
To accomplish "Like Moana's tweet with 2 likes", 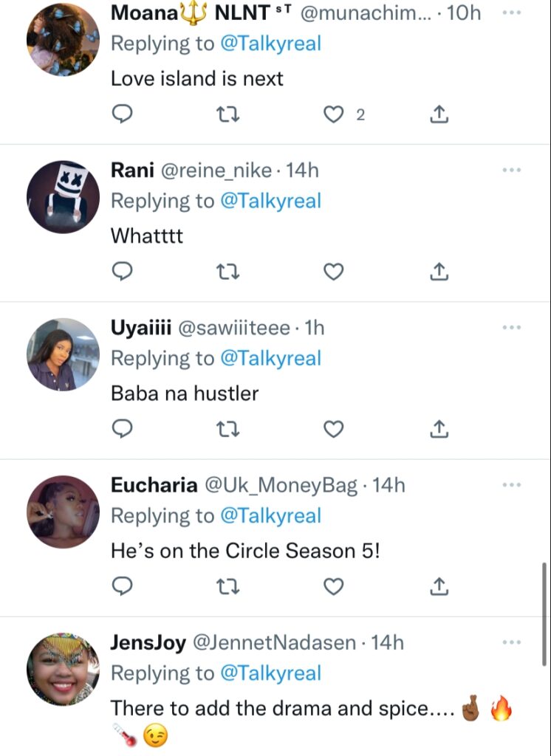I will tap(333, 114).
